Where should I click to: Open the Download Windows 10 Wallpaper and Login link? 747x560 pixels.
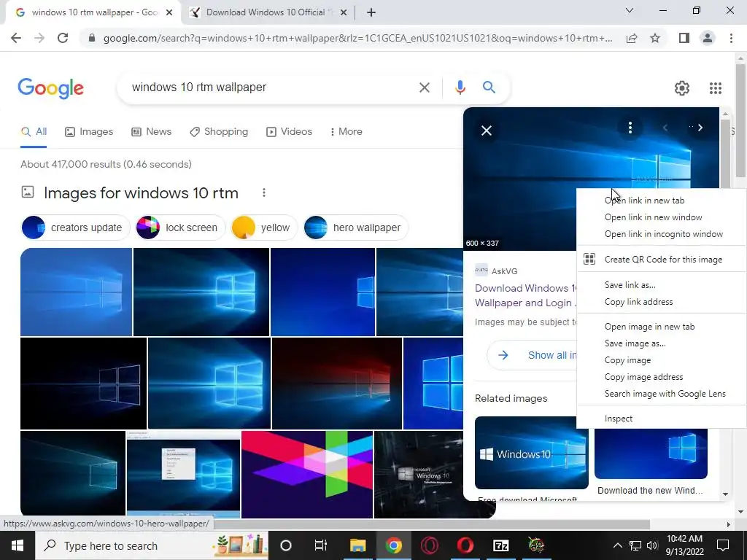[x=526, y=295]
